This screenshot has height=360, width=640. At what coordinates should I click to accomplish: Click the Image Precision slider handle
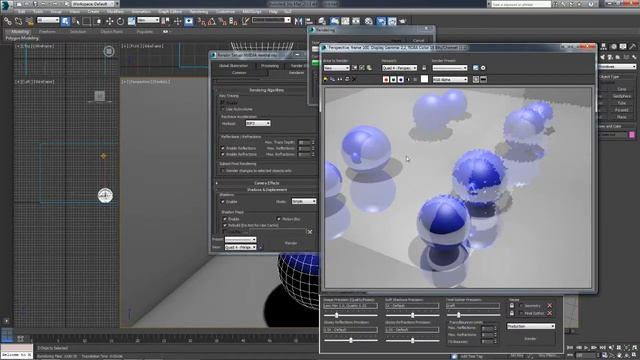coord(337,315)
